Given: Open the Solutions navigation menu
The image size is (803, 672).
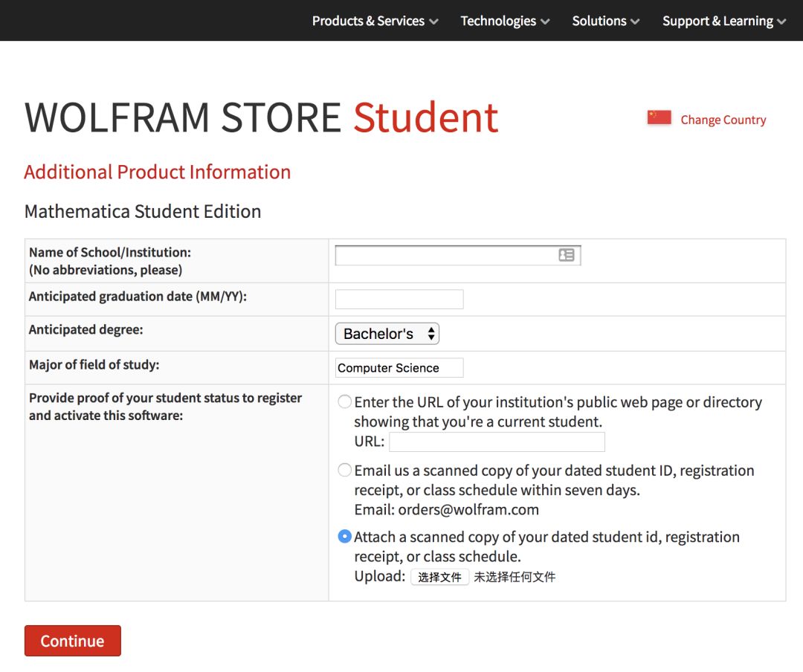Looking at the screenshot, I should pyautogui.click(x=605, y=21).
